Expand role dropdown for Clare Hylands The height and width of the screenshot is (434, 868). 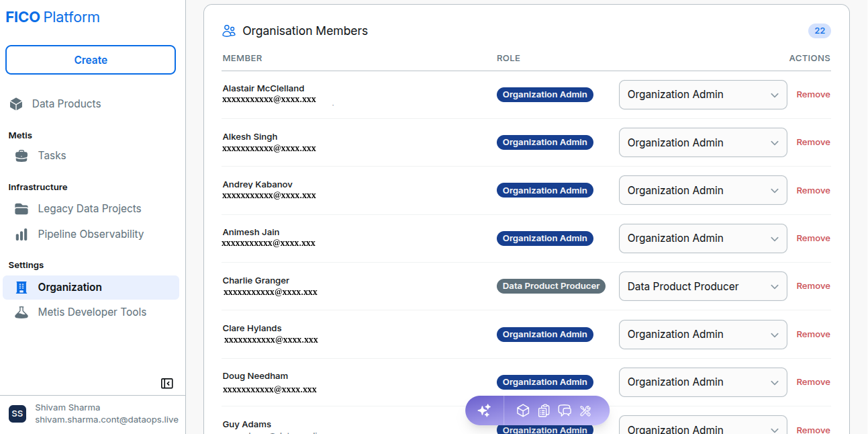703,335
